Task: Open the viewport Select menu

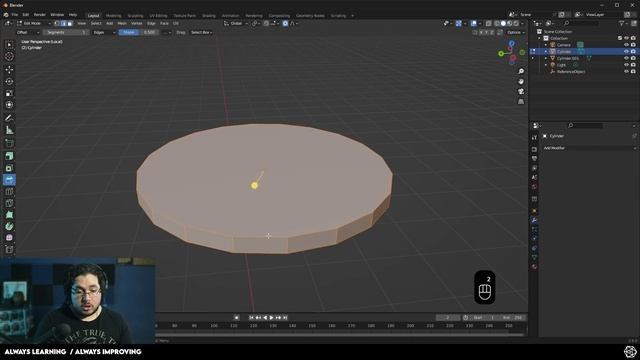Action: pos(96,23)
